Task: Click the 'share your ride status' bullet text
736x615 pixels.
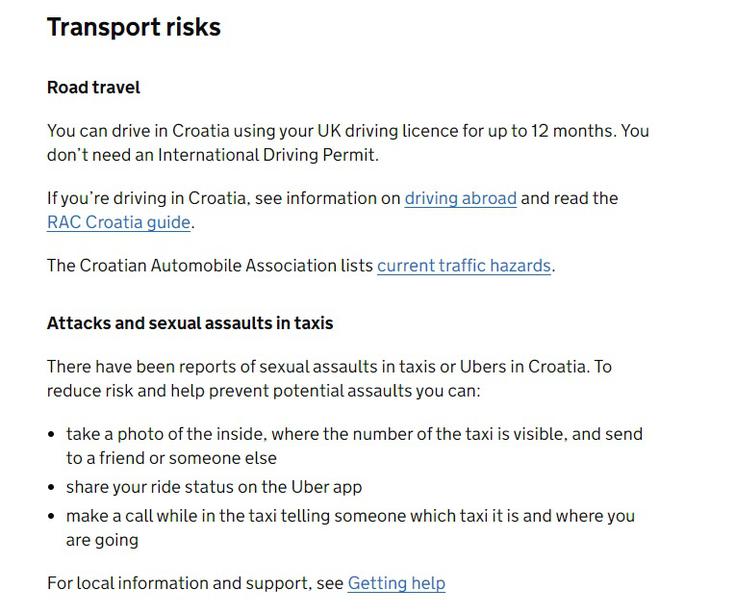Action: [214, 487]
